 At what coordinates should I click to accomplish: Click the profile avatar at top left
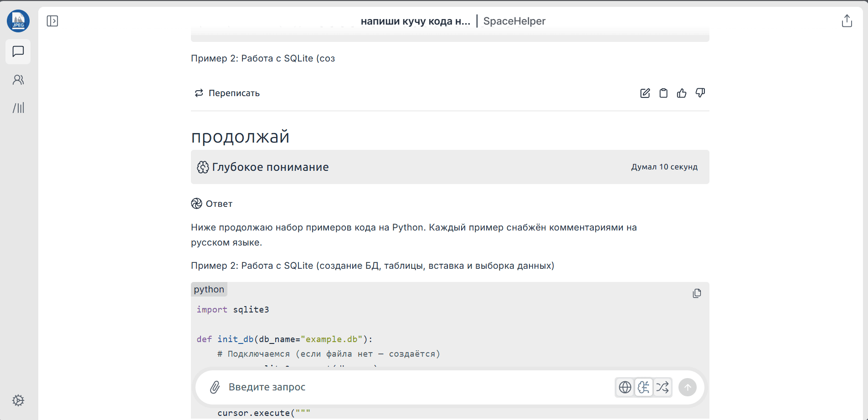18,21
